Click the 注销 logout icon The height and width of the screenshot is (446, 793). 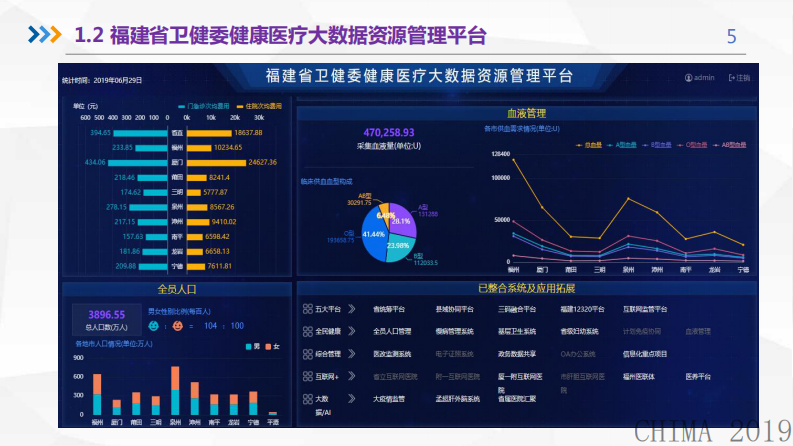[x=731, y=78]
